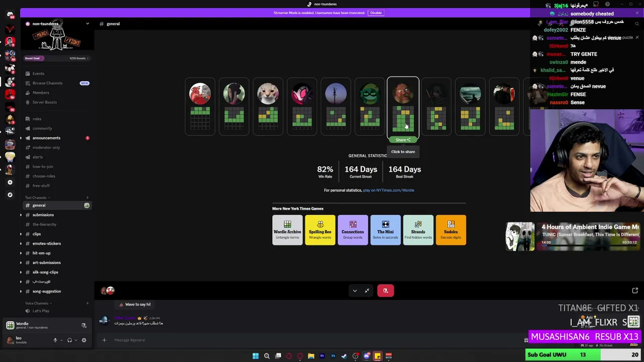Click the Message #general input field
644x362 pixels.
(312, 340)
